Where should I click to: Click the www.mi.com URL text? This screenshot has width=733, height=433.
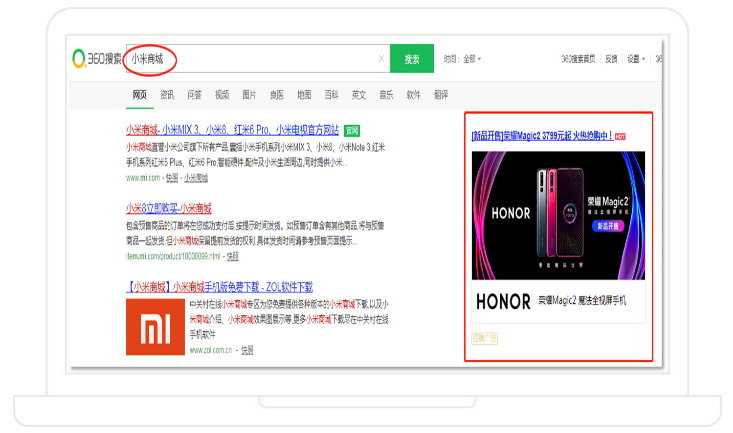(143, 178)
